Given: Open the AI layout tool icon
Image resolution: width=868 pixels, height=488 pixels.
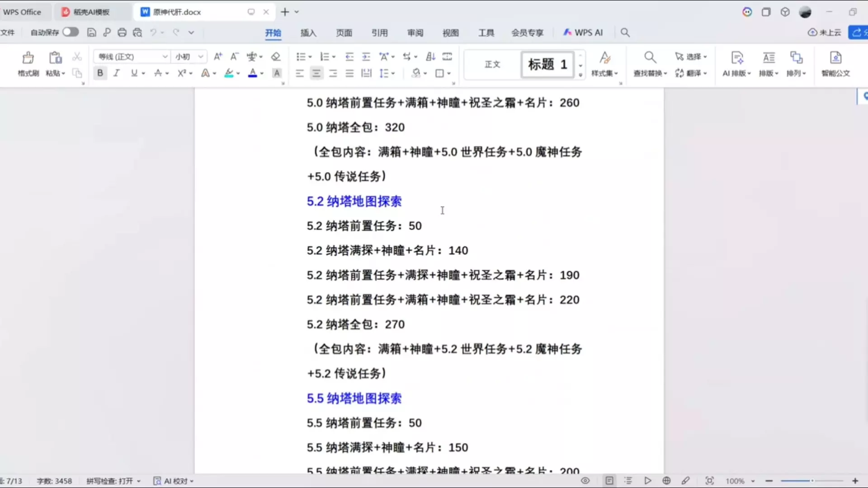Looking at the screenshot, I should pos(736,58).
